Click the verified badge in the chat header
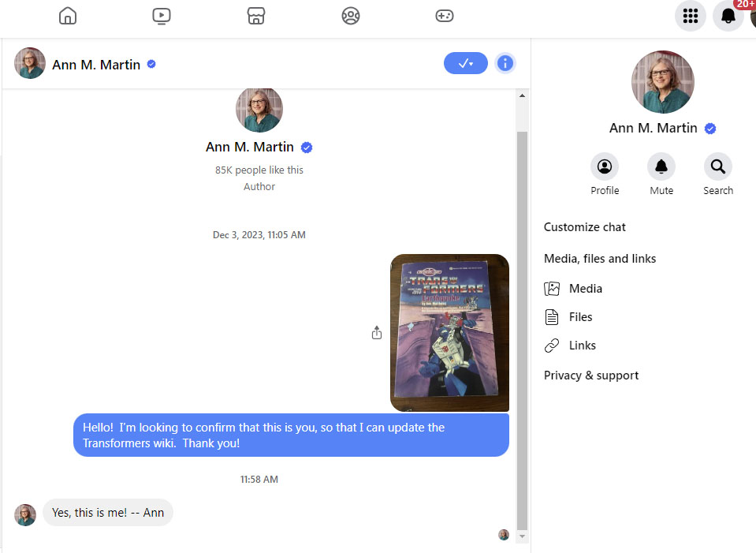The image size is (756, 553). pos(151,64)
